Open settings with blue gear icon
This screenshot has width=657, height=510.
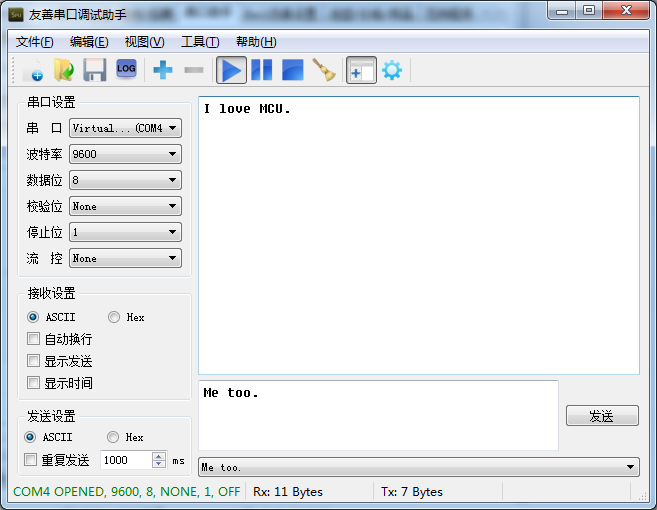tap(392, 70)
